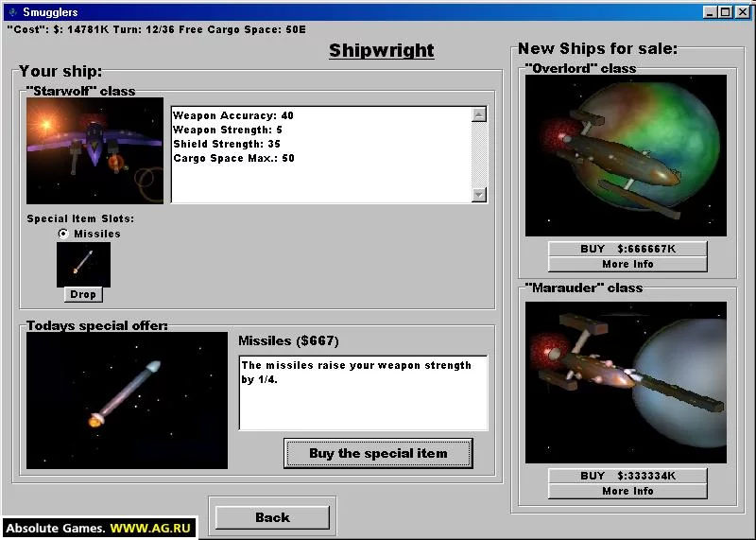Click the Smugglers title bar icon
This screenshot has height=540, width=756.
tap(9, 11)
